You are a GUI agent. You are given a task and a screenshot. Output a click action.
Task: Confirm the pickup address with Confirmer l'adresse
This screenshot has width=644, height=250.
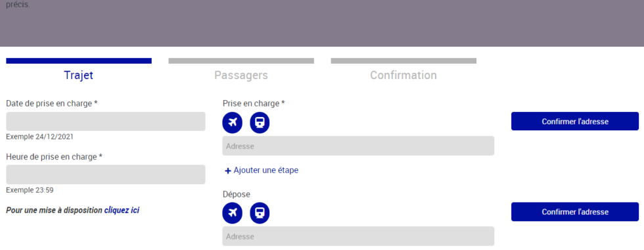coord(575,121)
